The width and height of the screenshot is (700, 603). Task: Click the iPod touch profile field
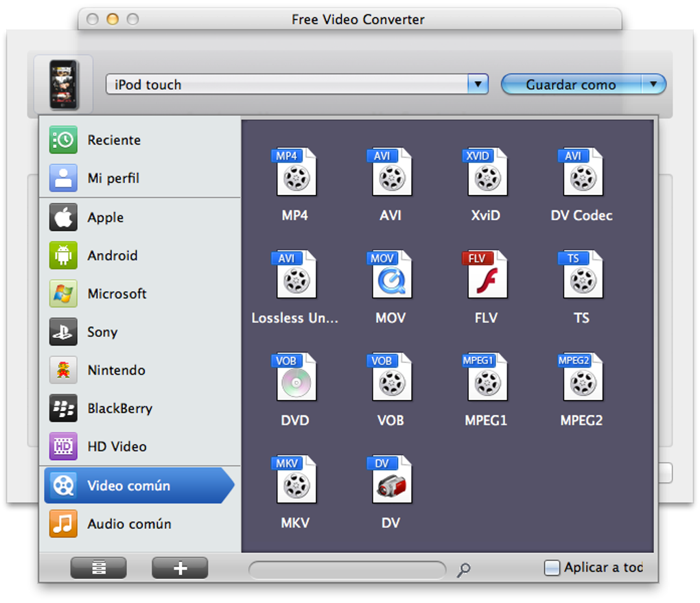[x=287, y=84]
